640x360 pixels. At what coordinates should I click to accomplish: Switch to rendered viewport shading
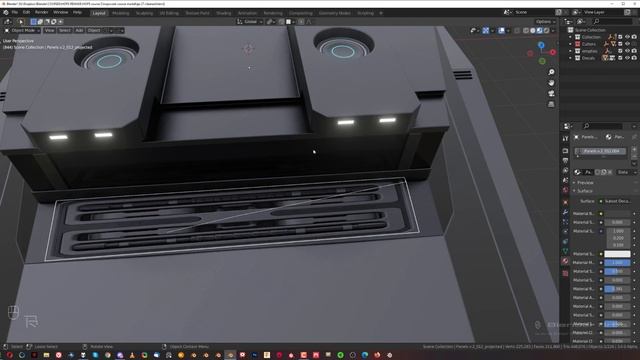547,31
